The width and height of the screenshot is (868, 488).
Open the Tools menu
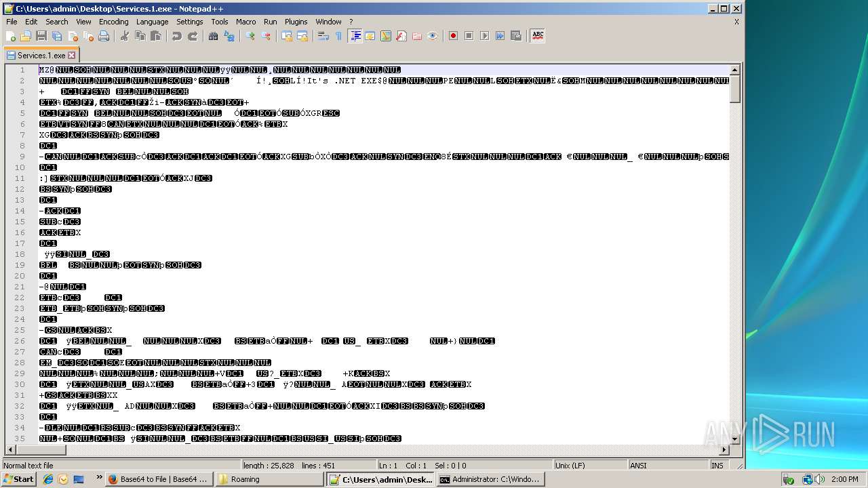tap(220, 22)
